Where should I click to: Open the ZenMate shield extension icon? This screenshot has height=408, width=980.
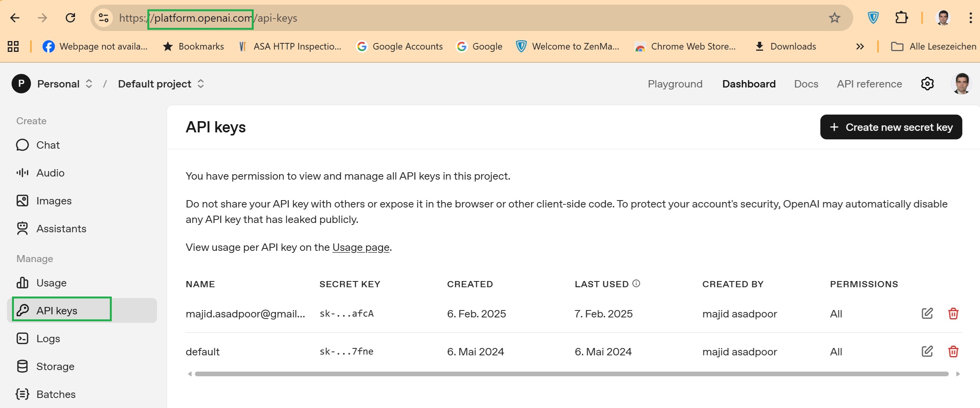tap(873, 18)
